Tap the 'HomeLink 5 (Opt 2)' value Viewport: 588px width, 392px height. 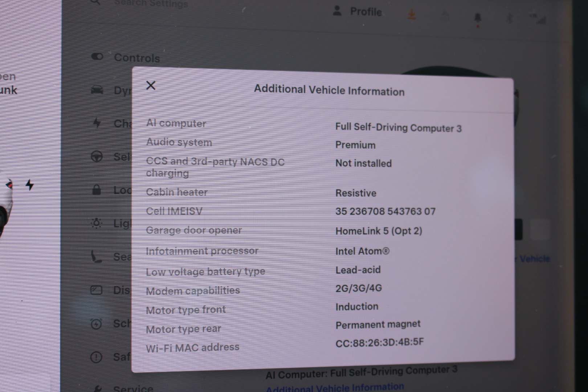(x=379, y=231)
